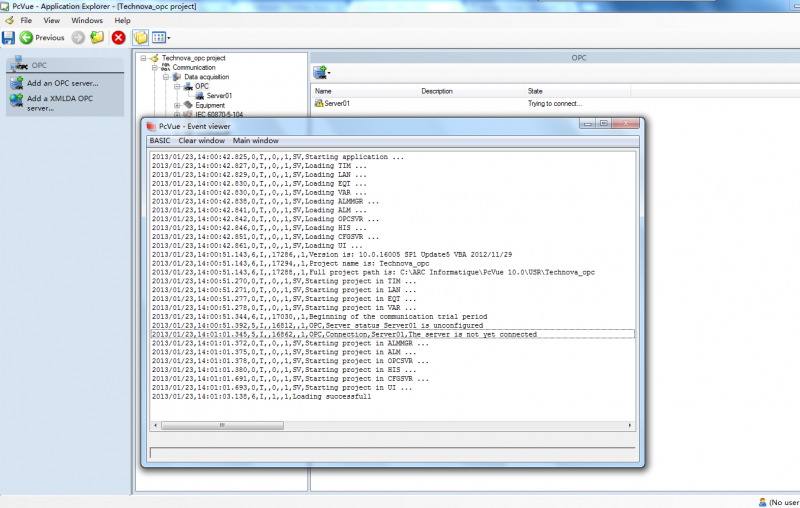
Task: Click the Save disk icon in toolbar
Action: point(8,38)
